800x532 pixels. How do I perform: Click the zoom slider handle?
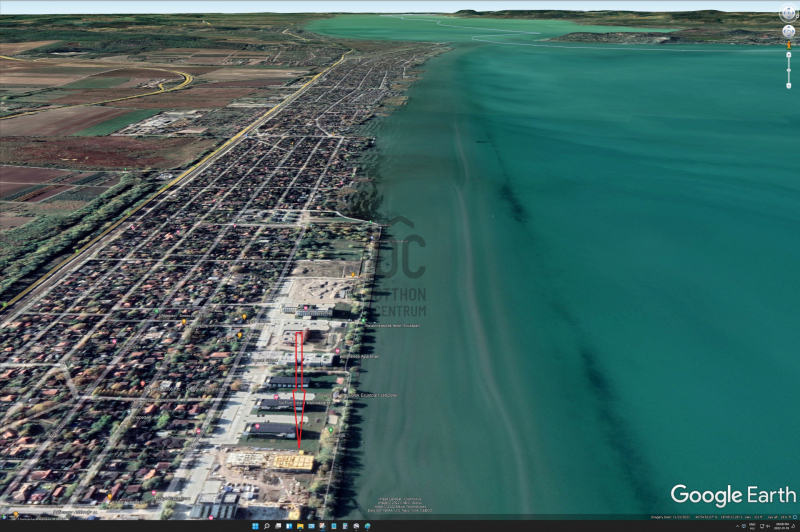pyautogui.click(x=788, y=70)
